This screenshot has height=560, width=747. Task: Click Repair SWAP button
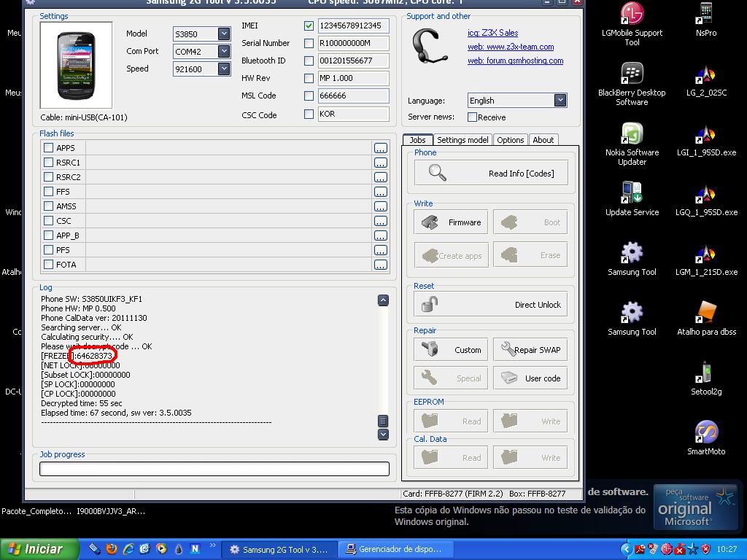(530, 349)
